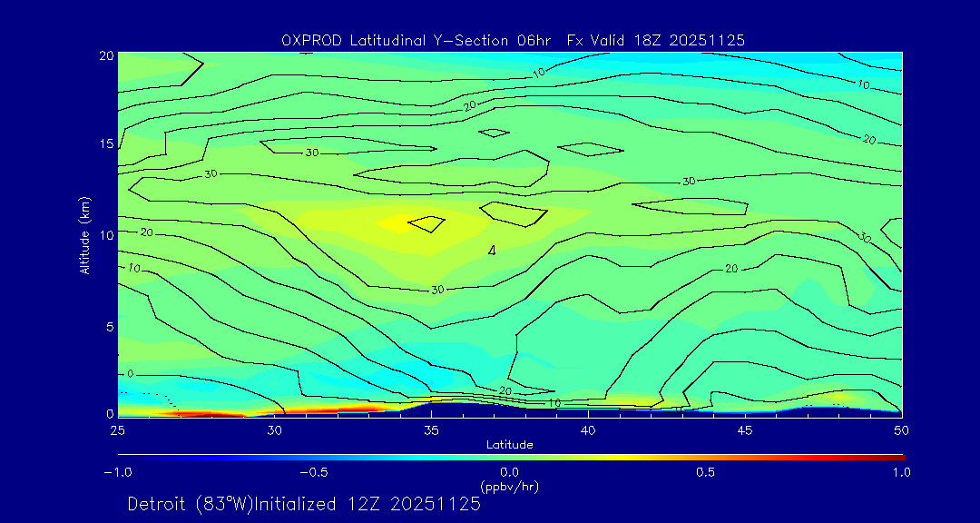The height and width of the screenshot is (523, 980).
Task: Click the color bar label "0.5"
Action: [x=706, y=472]
